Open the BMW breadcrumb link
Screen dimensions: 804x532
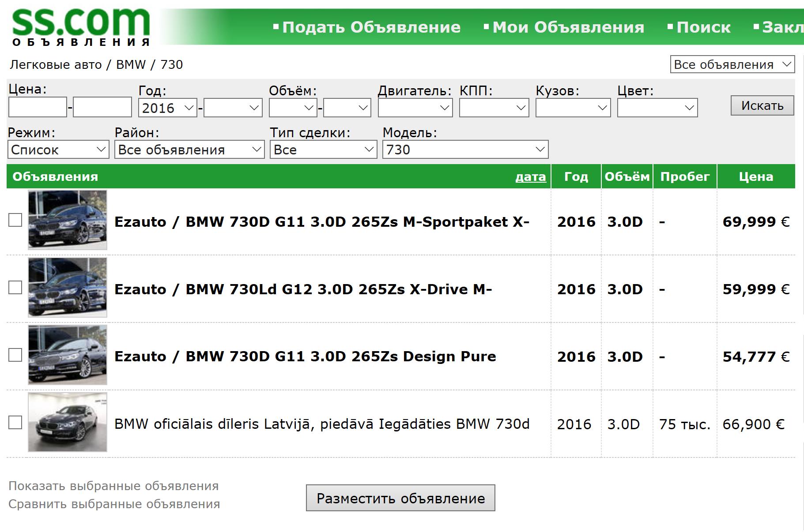click(131, 65)
